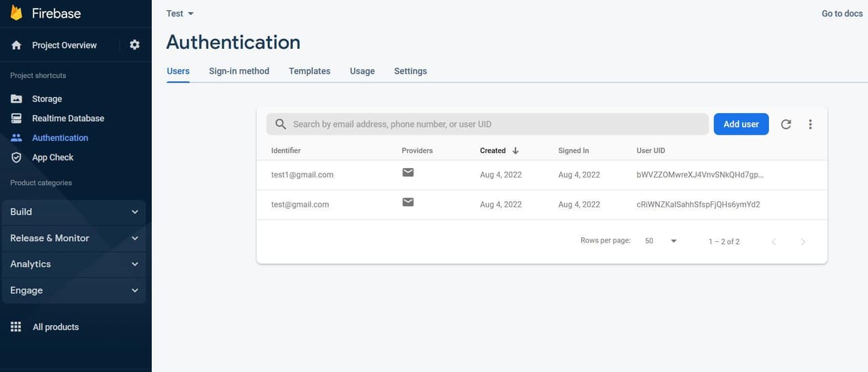
Task: Open Project Overview
Action: (x=64, y=45)
